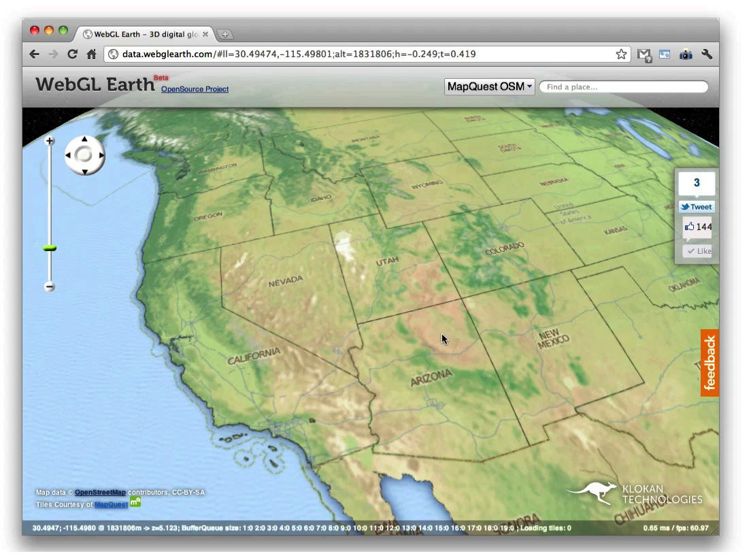Click the green MapQuest logo icon

[135, 502]
